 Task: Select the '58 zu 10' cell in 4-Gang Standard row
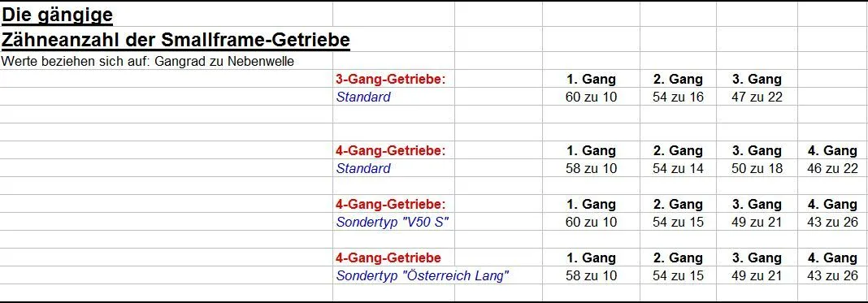591,168
